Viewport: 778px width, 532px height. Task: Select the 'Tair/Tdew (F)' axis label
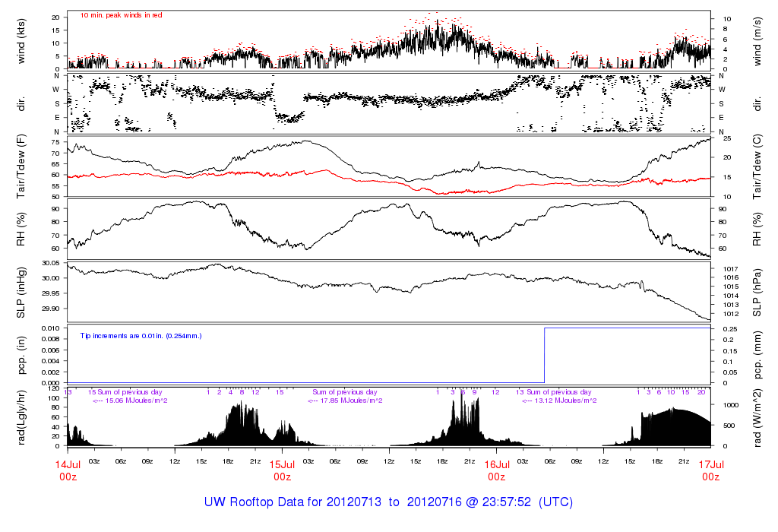click(21, 166)
